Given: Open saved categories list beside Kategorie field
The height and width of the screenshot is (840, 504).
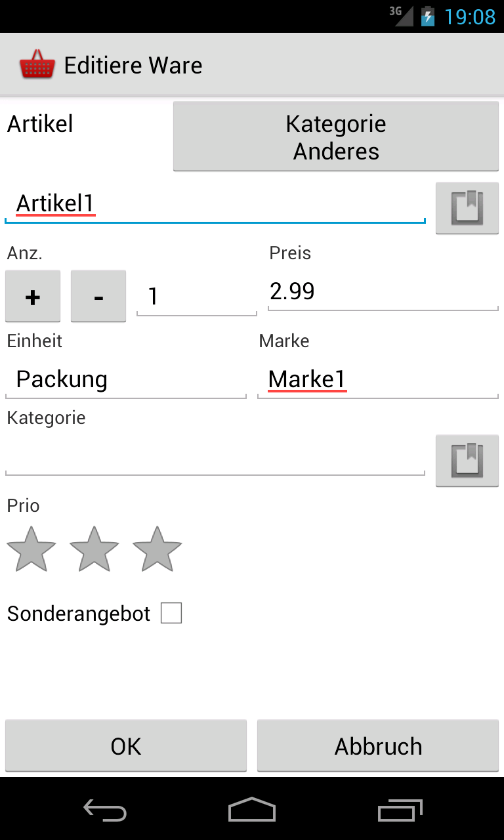Looking at the screenshot, I should [467, 460].
